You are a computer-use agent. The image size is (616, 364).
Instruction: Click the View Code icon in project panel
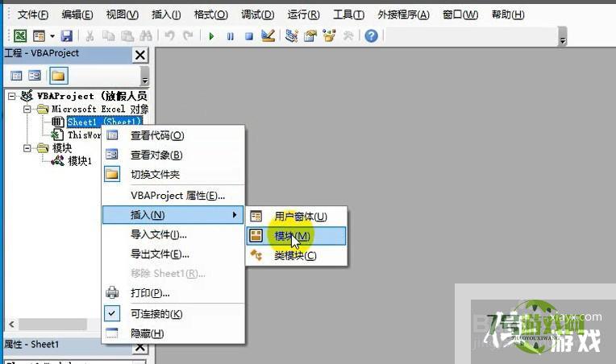pyautogui.click(x=16, y=76)
